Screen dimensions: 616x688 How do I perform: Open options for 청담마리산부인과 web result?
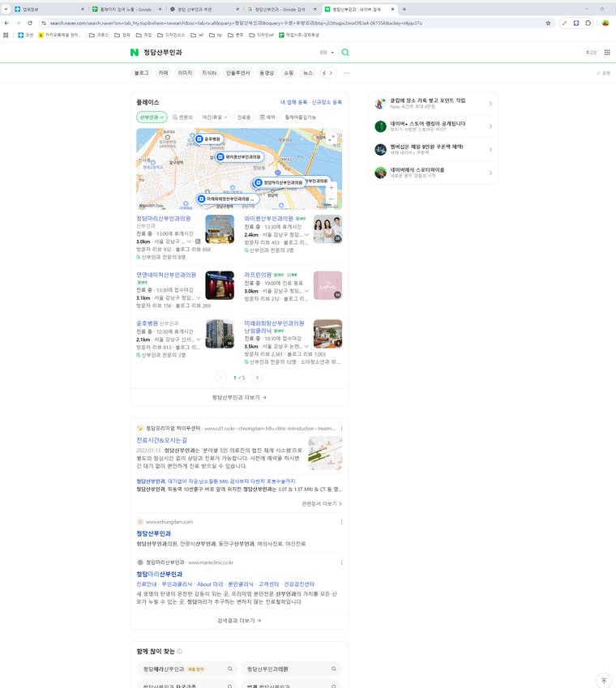341,562
